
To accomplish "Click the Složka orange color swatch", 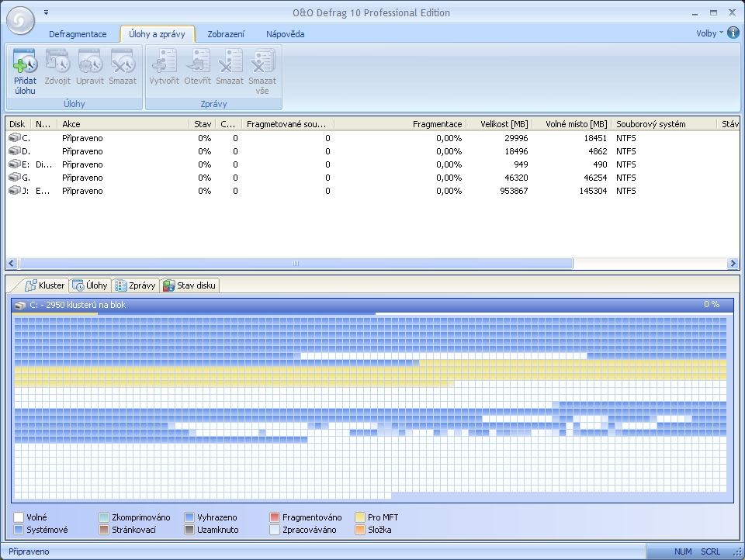I will 359,530.
